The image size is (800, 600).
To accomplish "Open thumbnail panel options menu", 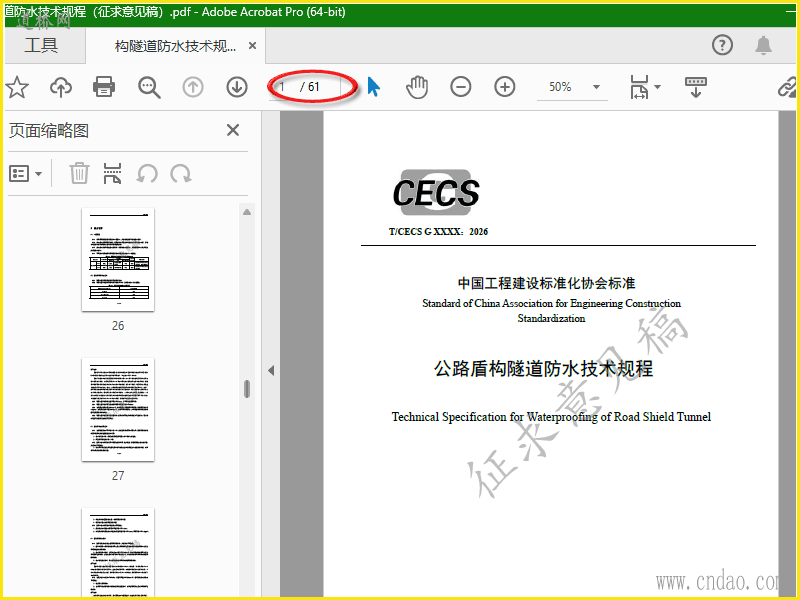I will tap(25, 174).
